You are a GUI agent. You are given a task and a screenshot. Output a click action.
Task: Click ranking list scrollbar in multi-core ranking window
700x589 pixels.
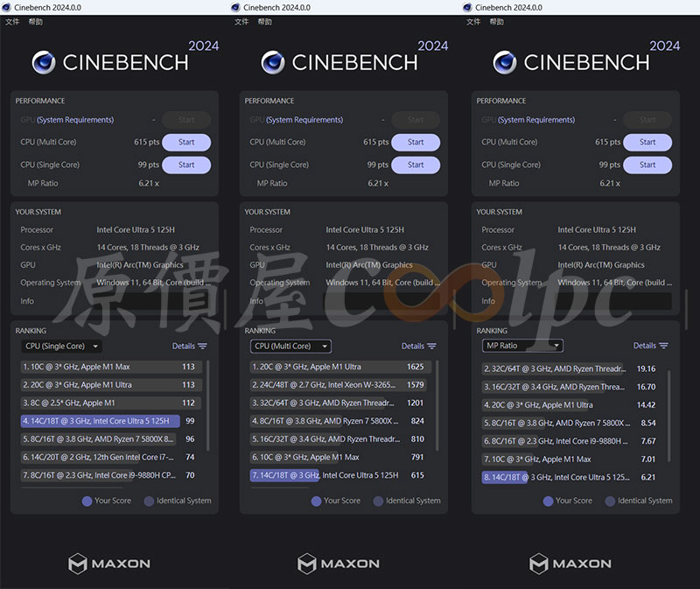(437, 405)
